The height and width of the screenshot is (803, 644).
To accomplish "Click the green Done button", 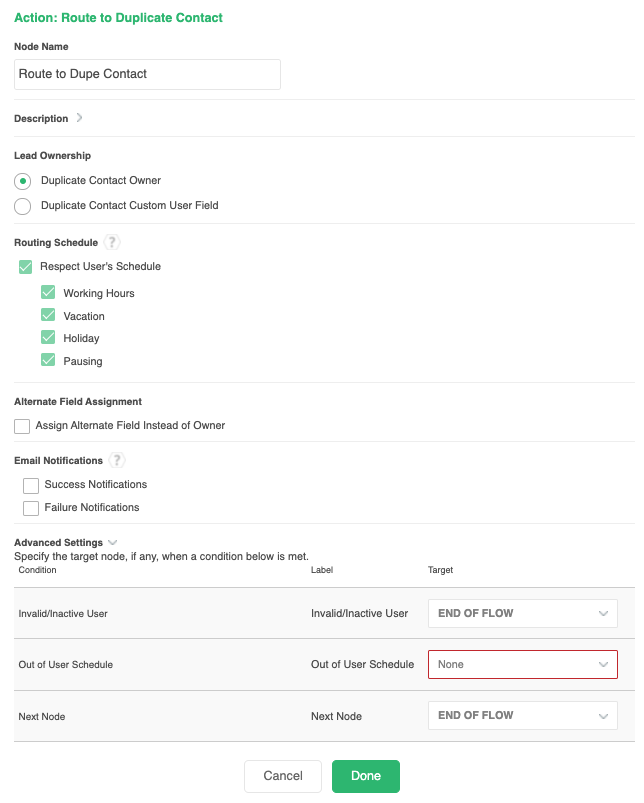I will coord(366,776).
